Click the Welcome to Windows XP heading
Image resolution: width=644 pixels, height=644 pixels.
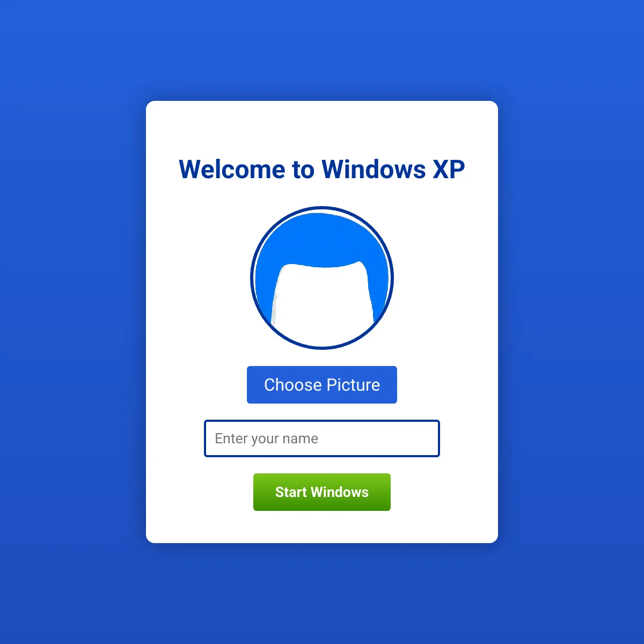tap(322, 169)
